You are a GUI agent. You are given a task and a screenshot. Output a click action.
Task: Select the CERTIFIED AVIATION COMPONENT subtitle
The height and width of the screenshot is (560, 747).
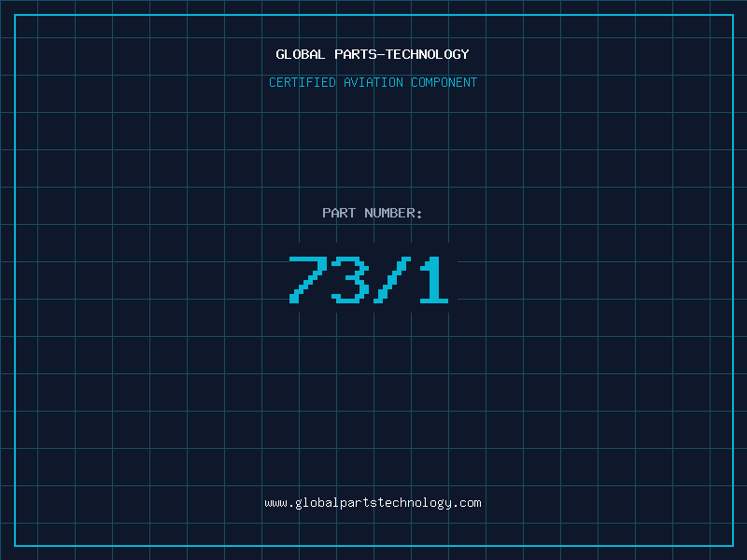click(373, 82)
